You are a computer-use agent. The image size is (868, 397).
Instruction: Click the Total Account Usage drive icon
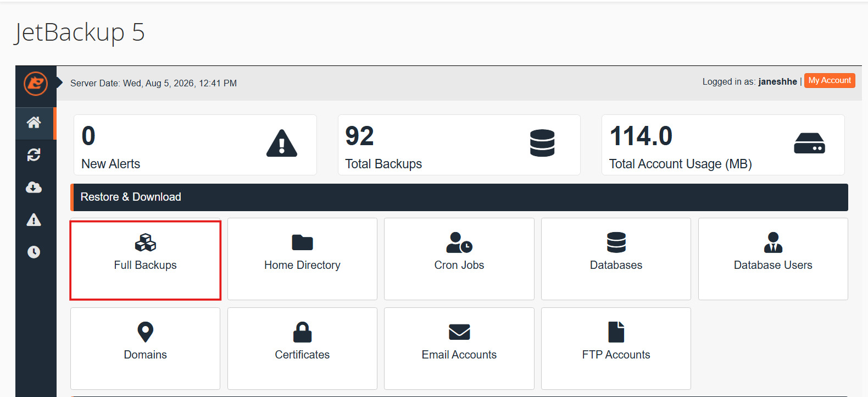[809, 144]
